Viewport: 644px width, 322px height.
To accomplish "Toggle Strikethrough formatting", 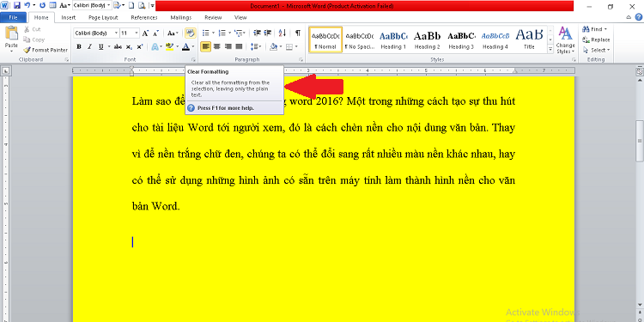I will (118, 47).
